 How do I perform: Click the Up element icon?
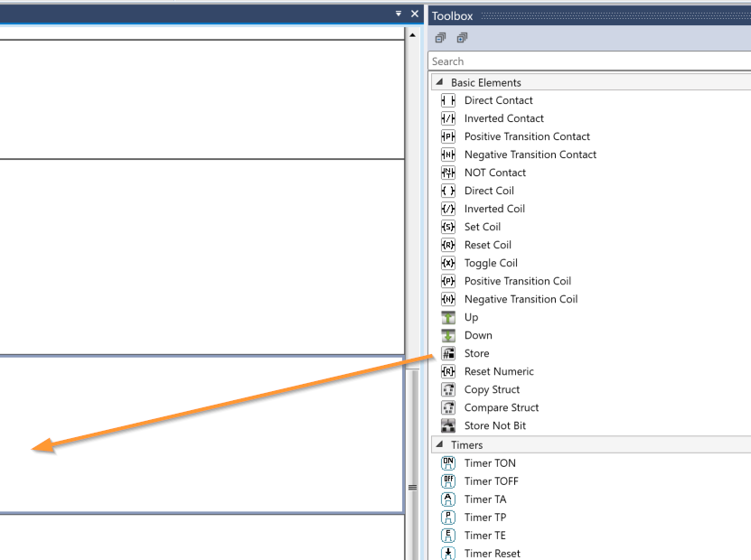pos(447,317)
